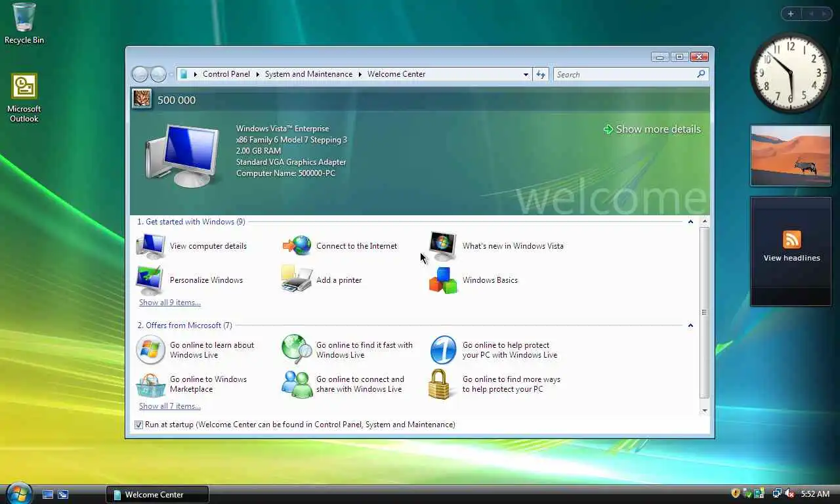Click the scroll down arrow in Welcome Center list
The image size is (840, 504).
coord(705,411)
